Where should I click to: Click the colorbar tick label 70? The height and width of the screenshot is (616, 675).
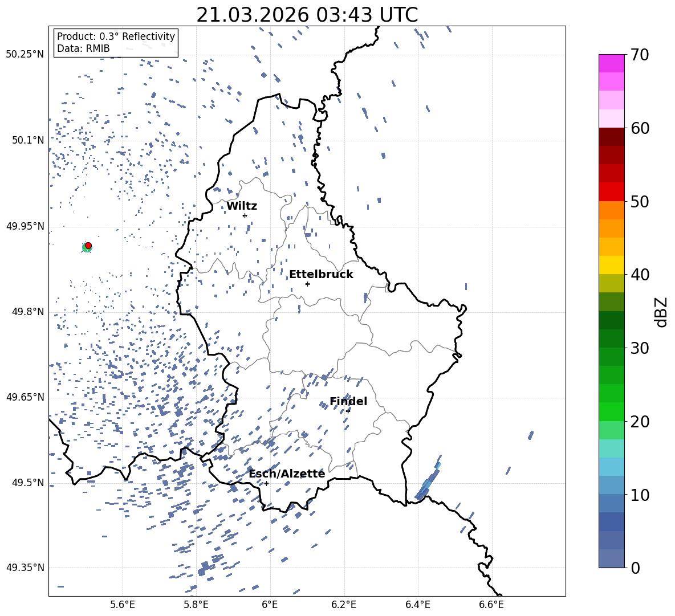coord(640,55)
